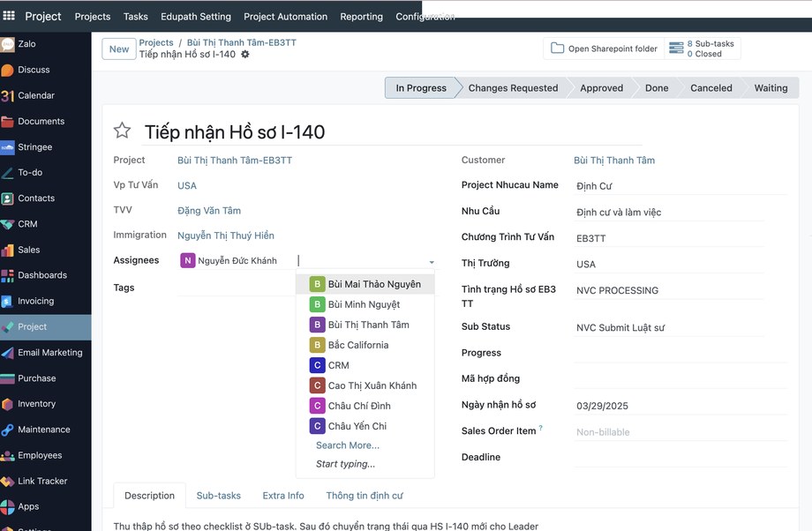Set stage to Done
Viewport: 812px width, 531px height.
[657, 88]
